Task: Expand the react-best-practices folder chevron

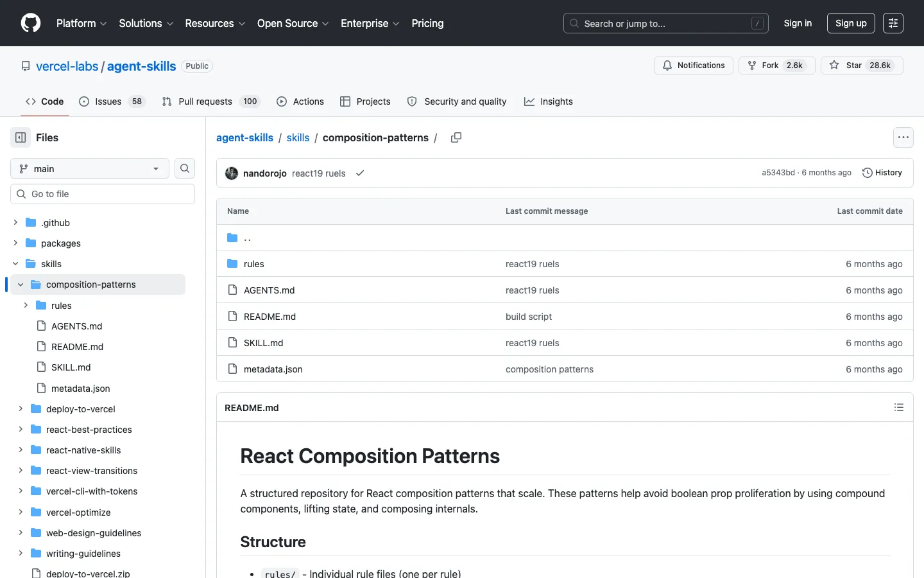Action: (21, 430)
